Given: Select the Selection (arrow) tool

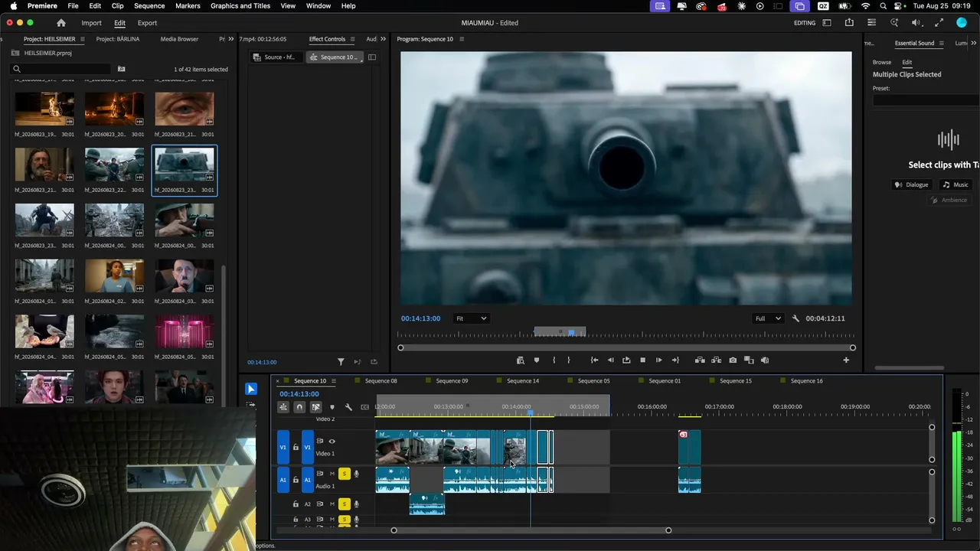Looking at the screenshot, I should pos(251,389).
